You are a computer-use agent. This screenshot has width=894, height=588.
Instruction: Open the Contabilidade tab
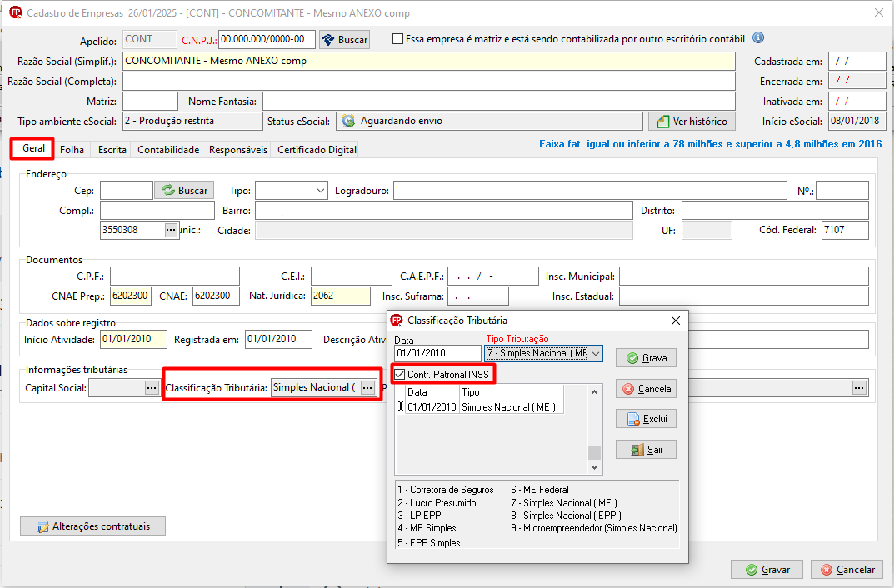[x=168, y=149]
